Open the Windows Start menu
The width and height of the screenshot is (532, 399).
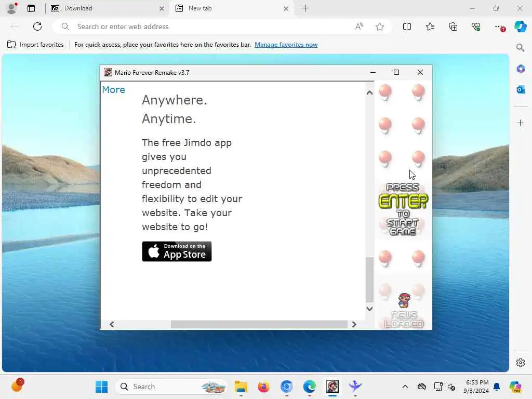[x=101, y=387]
